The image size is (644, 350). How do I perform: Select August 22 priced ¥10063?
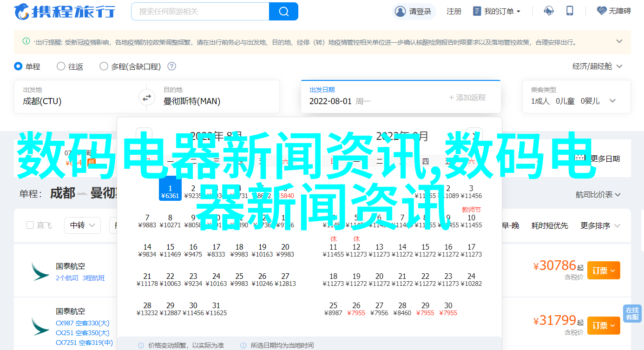[x=170, y=279]
